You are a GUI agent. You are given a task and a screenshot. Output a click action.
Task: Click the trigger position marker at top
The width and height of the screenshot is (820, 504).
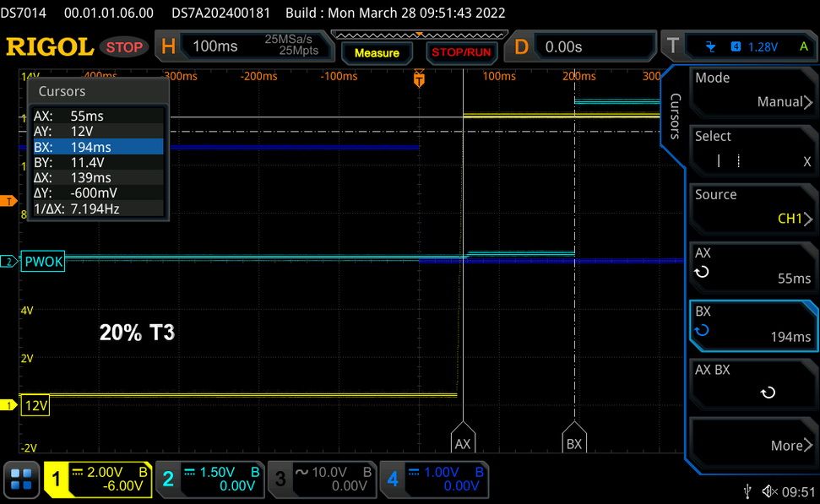pyautogui.click(x=419, y=79)
